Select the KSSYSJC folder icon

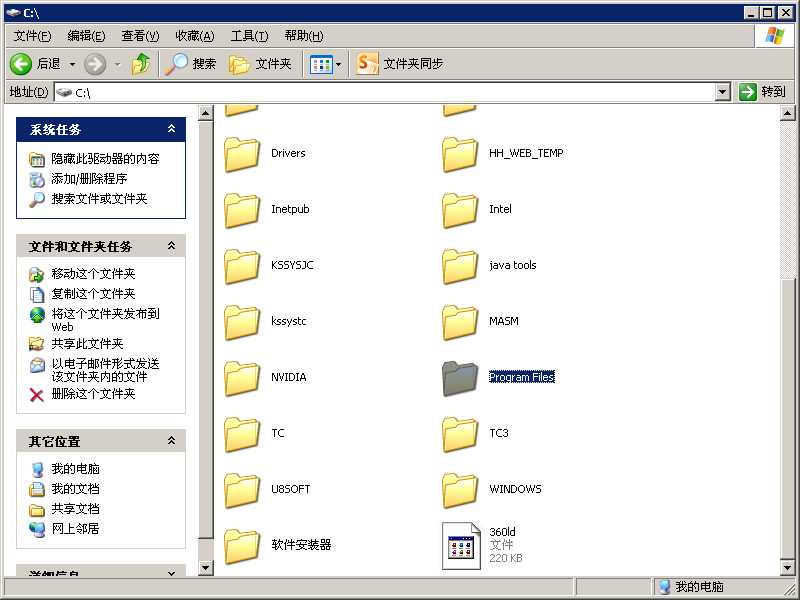[x=242, y=266]
